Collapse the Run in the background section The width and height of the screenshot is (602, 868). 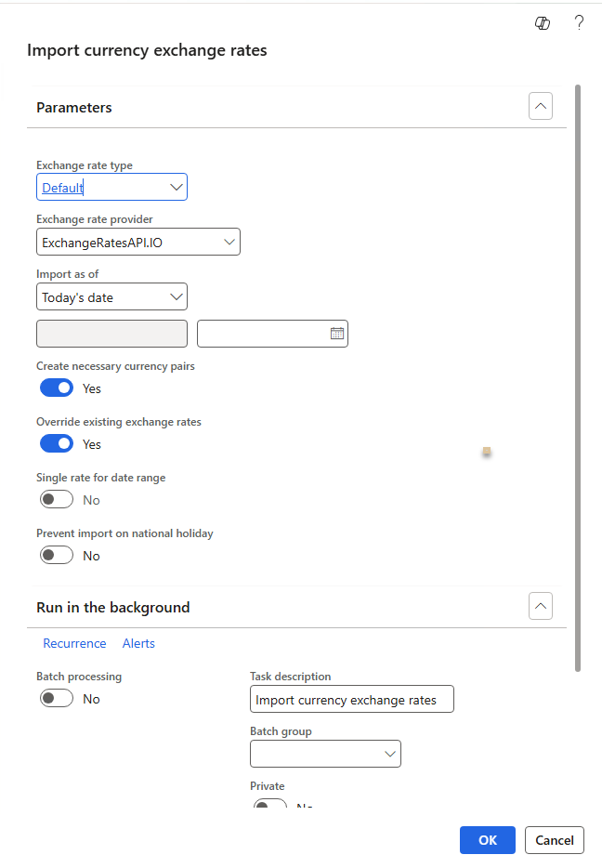541,607
